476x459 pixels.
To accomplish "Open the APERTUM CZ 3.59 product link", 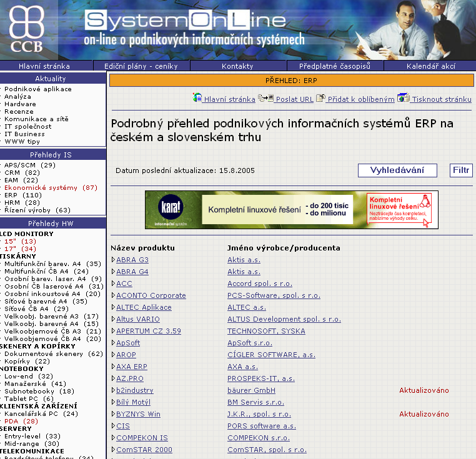I will pos(149,331).
